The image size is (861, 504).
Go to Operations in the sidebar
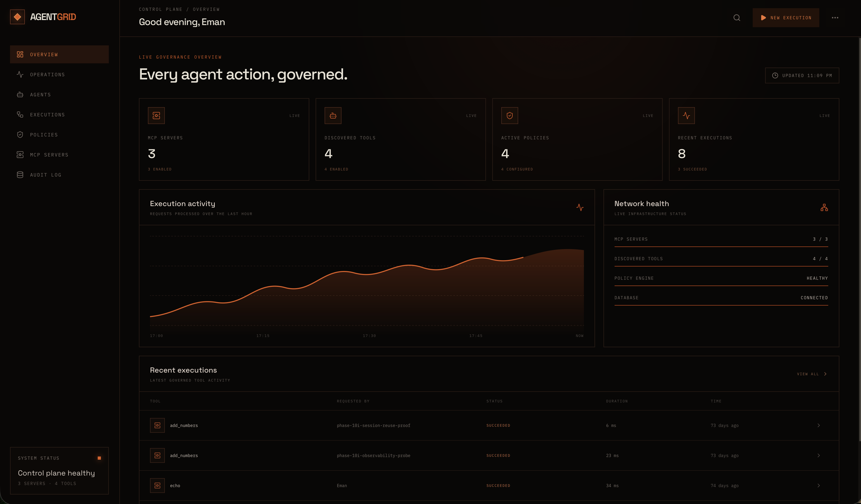(59, 74)
